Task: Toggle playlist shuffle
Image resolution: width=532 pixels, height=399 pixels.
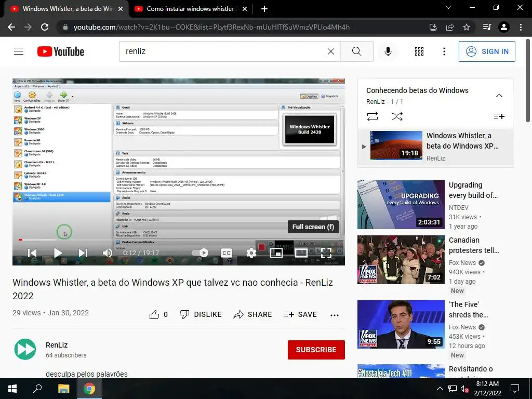Action: pos(397,116)
